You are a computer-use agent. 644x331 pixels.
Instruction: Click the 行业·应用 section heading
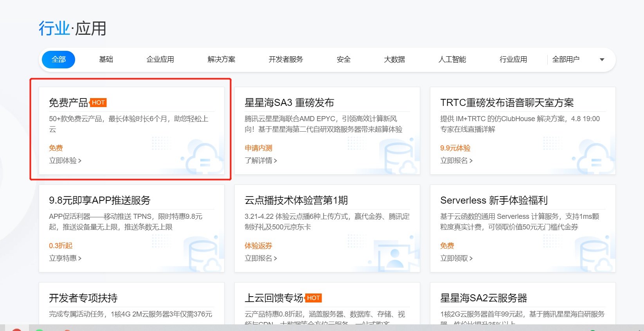(x=72, y=29)
